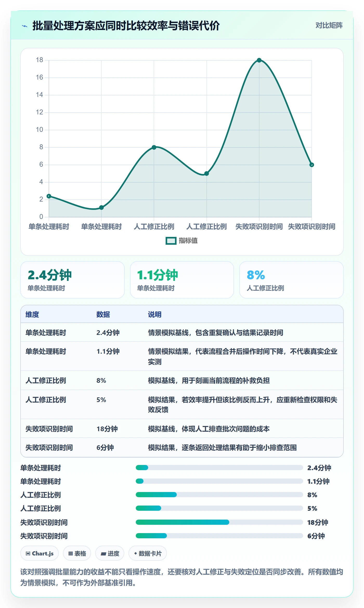Click the 5% cell in the table
This screenshot has width=364, height=608.
(x=101, y=400)
